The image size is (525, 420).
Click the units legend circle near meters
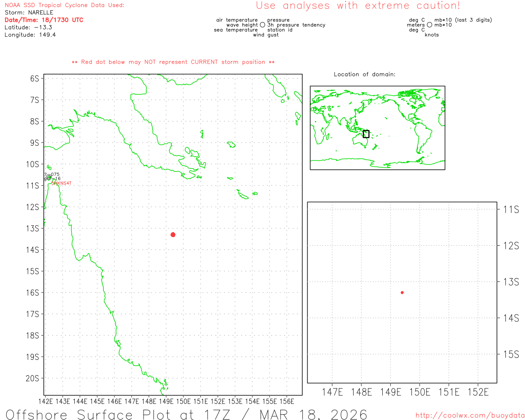point(429,25)
